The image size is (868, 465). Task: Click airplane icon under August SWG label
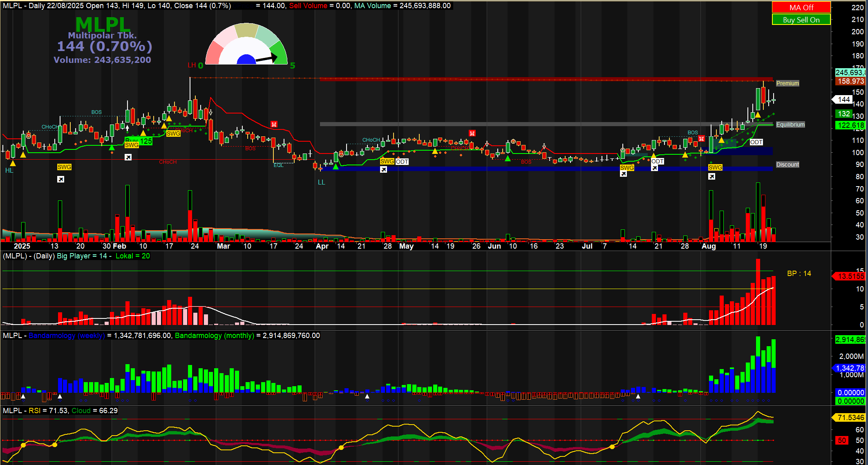pyautogui.click(x=712, y=176)
